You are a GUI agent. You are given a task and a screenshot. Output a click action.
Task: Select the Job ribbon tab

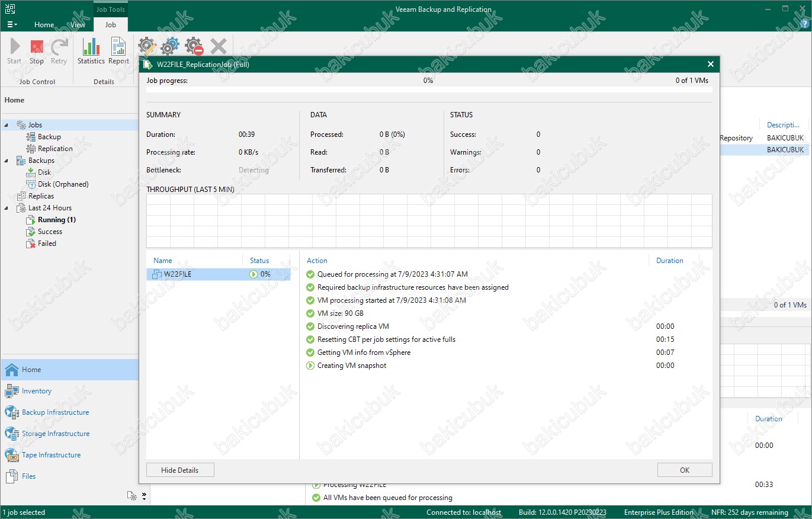coord(111,25)
